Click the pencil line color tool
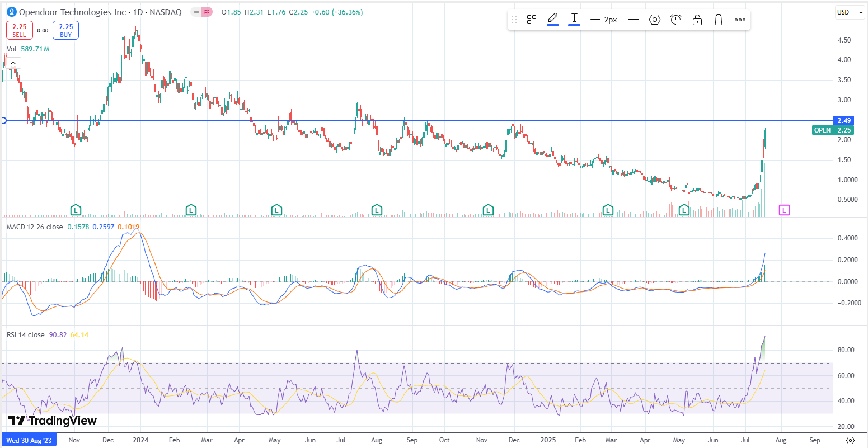868x448 pixels. [553, 19]
